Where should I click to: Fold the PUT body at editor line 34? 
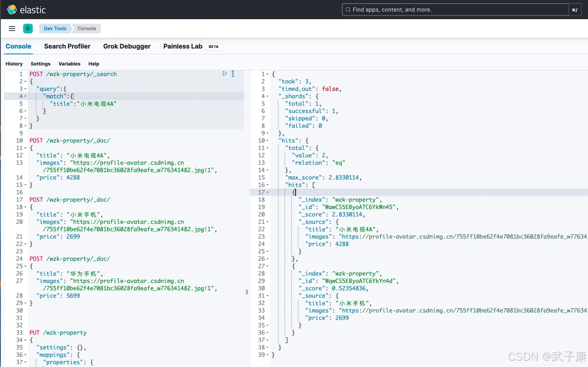25,340
